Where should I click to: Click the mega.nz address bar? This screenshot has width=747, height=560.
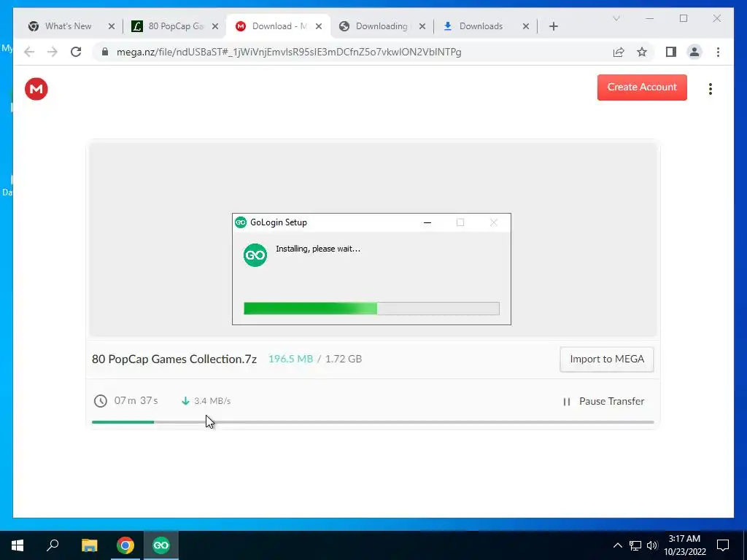[289, 52]
